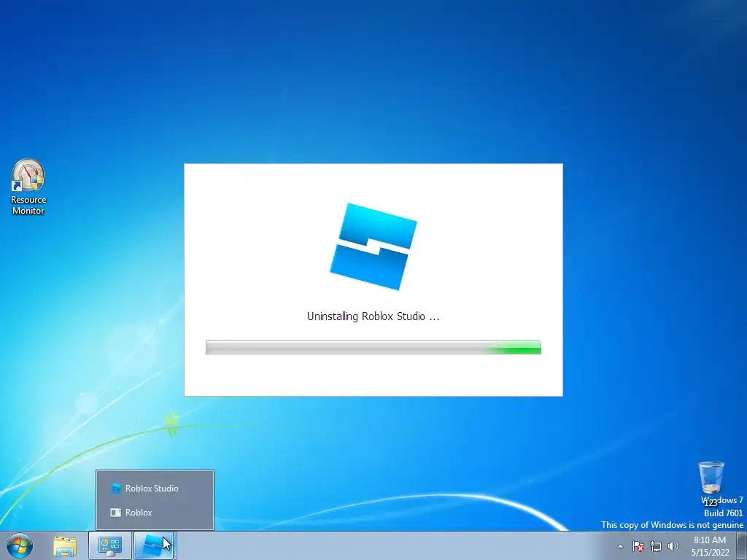Open the volume speaker tray icon
The height and width of the screenshot is (560, 747).
[673, 546]
